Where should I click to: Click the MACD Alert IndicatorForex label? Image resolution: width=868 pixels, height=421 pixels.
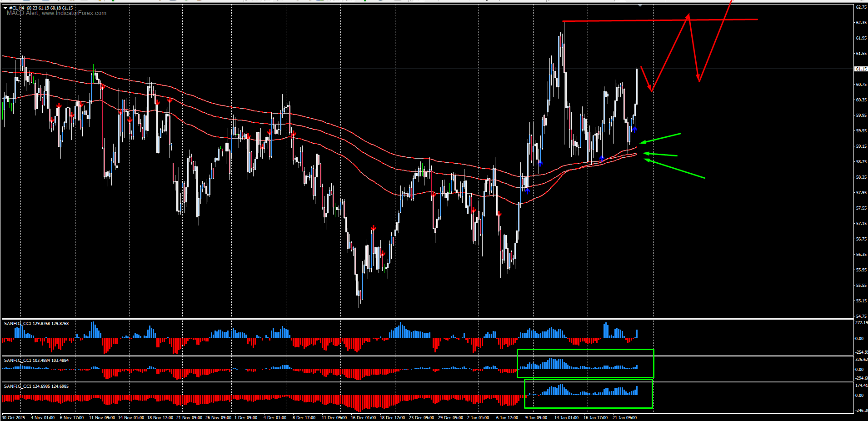pos(56,13)
